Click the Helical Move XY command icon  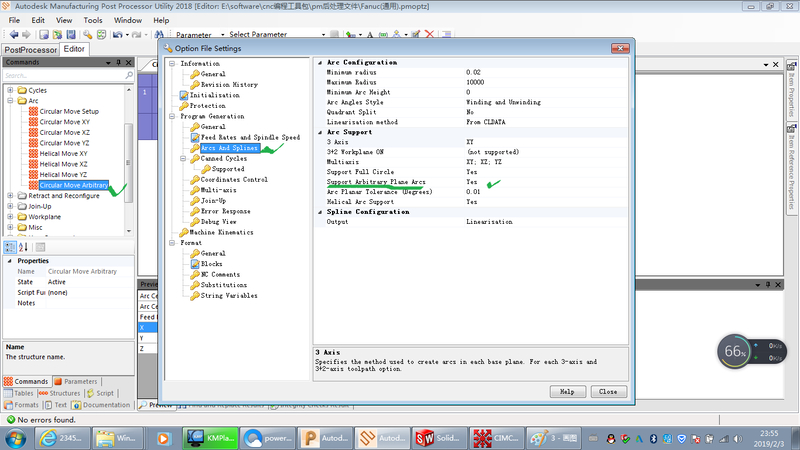click(33, 153)
